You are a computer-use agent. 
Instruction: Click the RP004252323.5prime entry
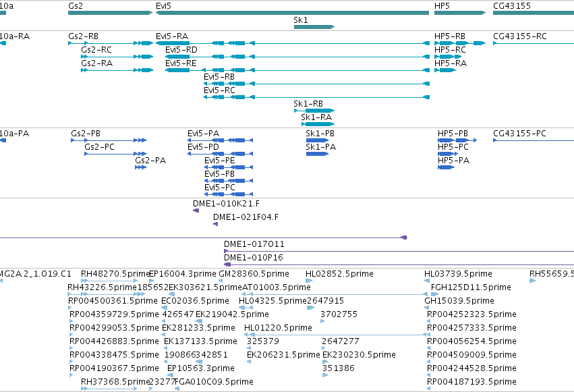click(429, 321)
